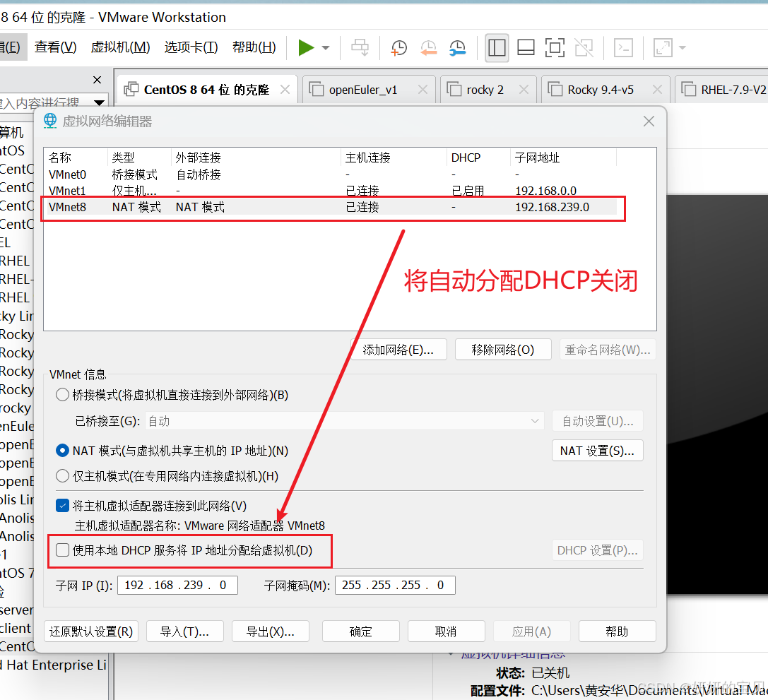The width and height of the screenshot is (768, 700).
Task: Click the Unity mode toolbar icon
Action: point(584,47)
